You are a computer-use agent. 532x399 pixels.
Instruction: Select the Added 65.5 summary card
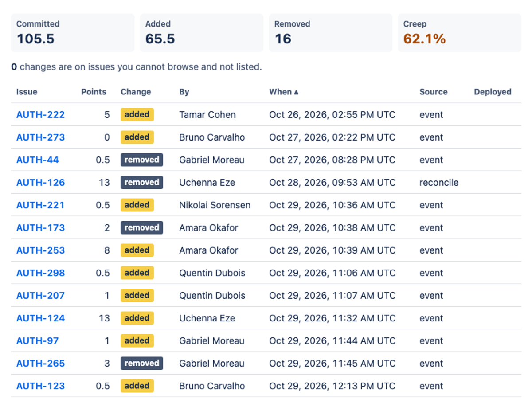pyautogui.click(x=202, y=33)
